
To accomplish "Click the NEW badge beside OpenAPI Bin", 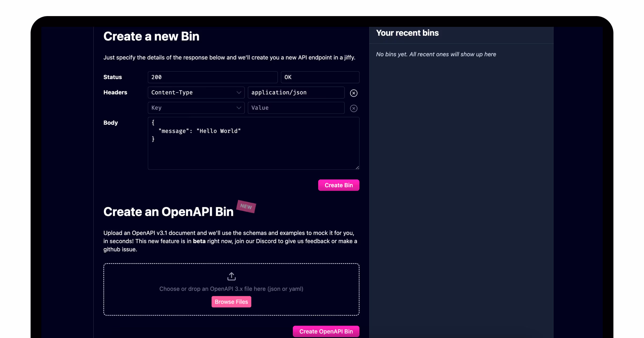I will 246,206.
